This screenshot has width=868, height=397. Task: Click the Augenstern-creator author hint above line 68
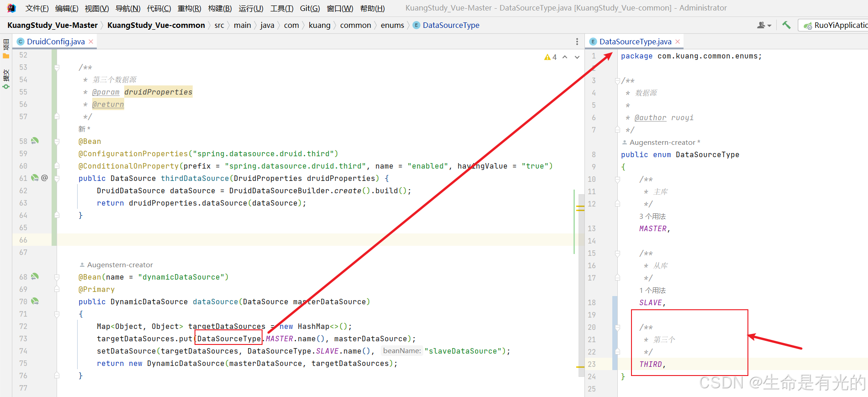pyautogui.click(x=116, y=265)
